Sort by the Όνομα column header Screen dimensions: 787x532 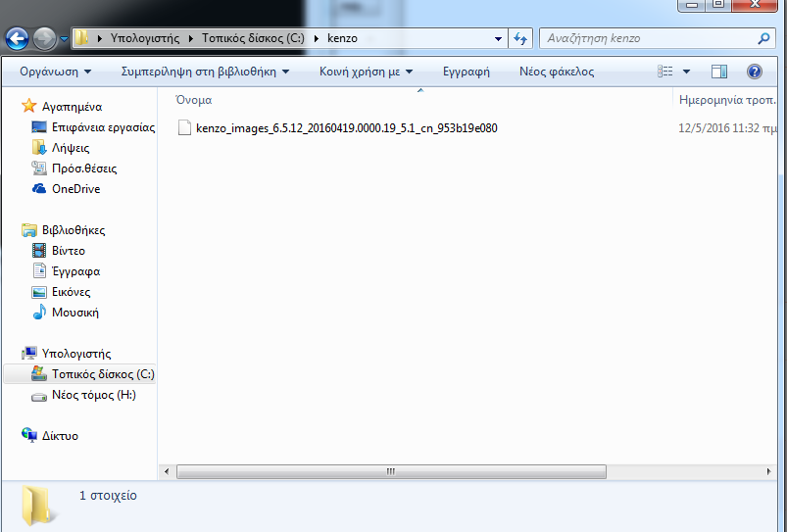tap(194, 100)
